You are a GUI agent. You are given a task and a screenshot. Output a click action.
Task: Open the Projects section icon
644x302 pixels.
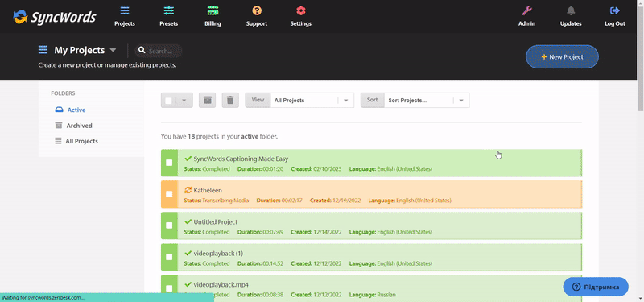click(125, 10)
